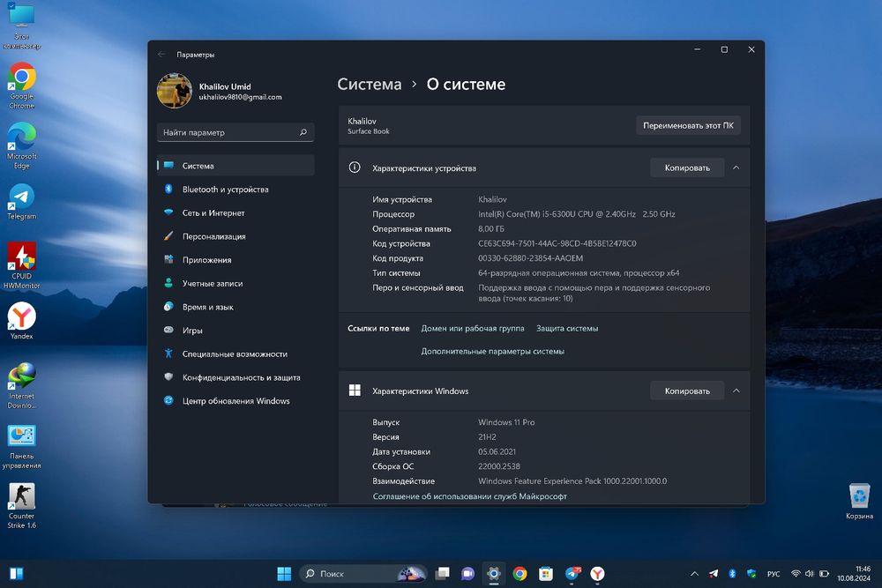Open Дополнительные параметры системы link
This screenshot has width=882, height=588.
tap(493, 352)
